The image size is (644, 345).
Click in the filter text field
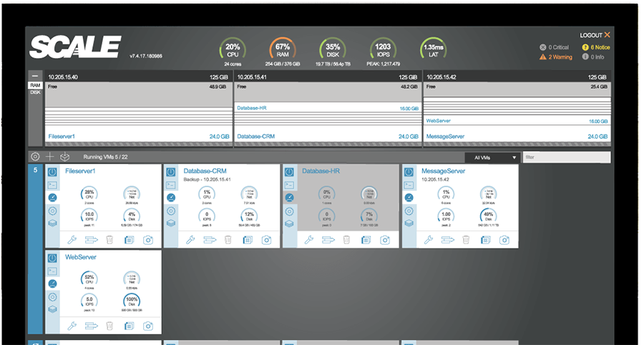567,157
